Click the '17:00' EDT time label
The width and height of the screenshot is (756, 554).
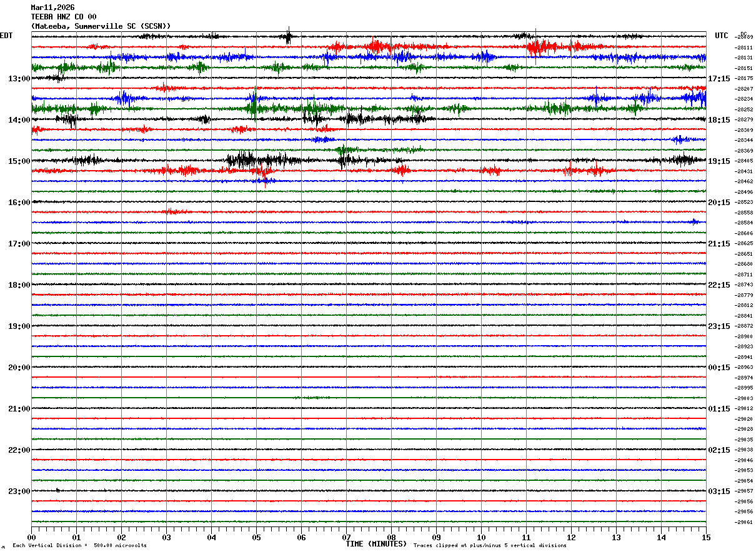click(x=19, y=244)
